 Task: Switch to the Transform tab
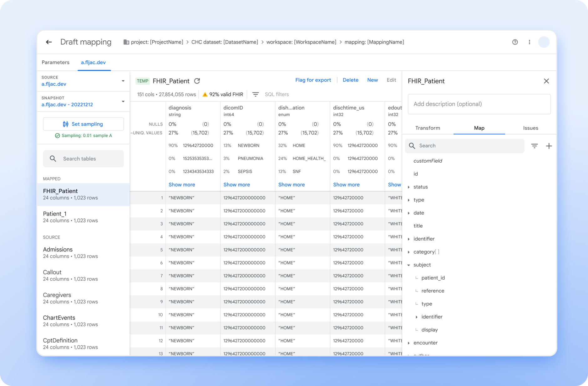click(428, 128)
